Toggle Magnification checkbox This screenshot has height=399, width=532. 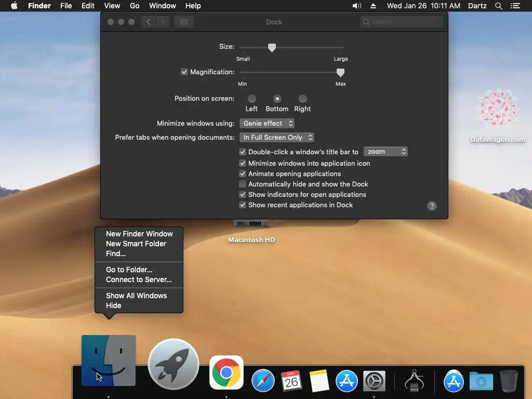point(184,72)
